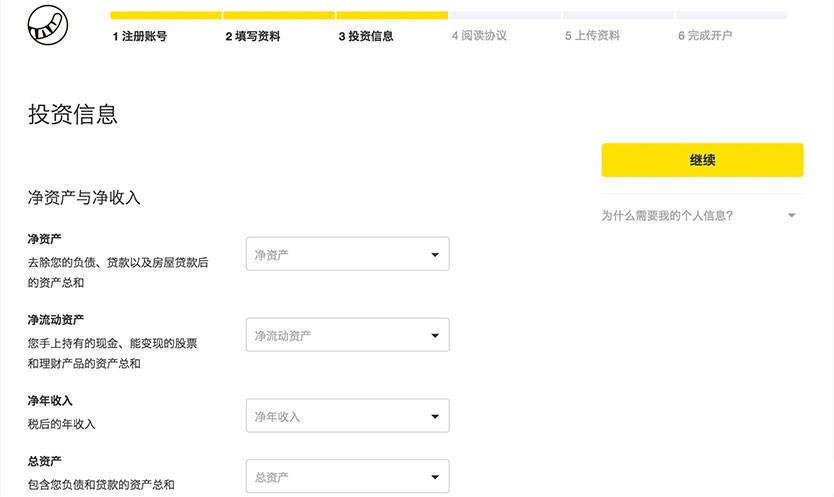Click the 总资产 dropdown arrow
The height and width of the screenshot is (497, 834).
coord(435,477)
